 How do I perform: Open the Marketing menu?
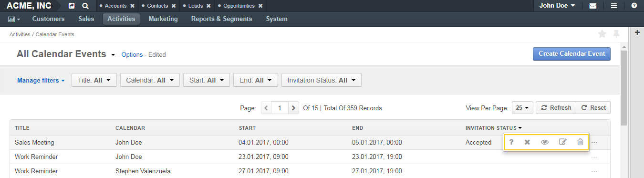pos(163,19)
